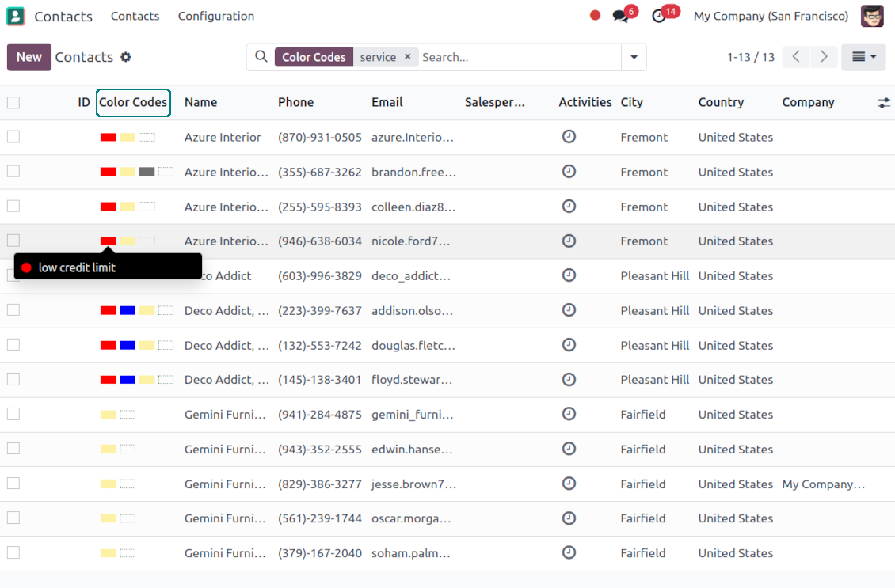Open the conversations chat messages icon
This screenshot has height=588, width=895.
click(620, 17)
